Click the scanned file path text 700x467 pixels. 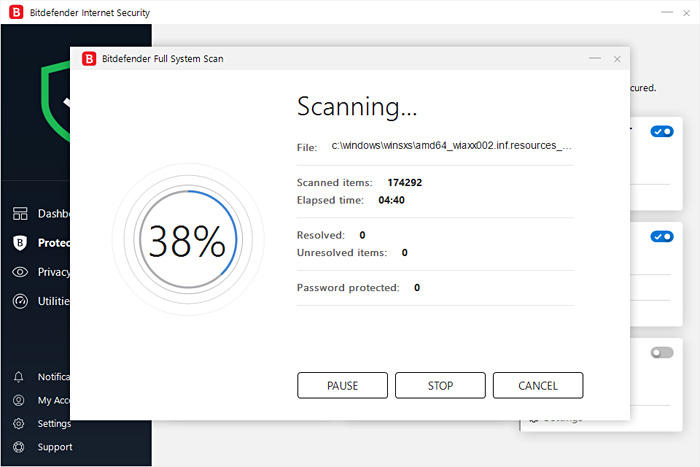tap(451, 146)
